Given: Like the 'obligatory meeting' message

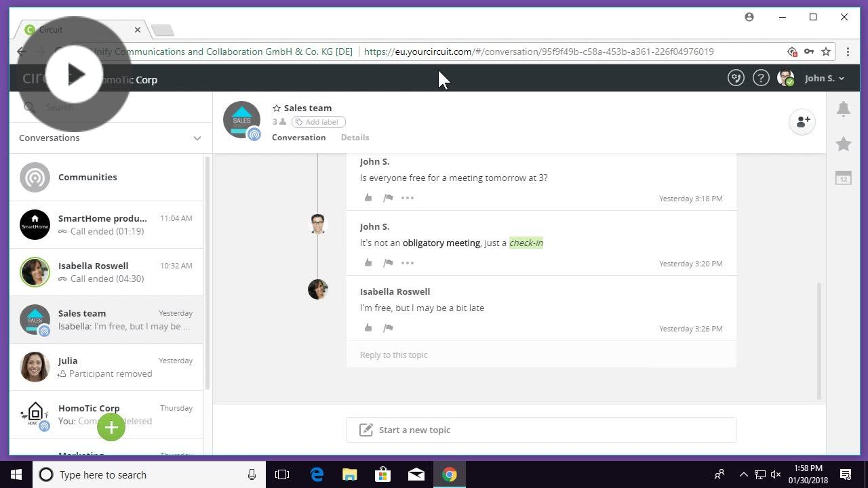Looking at the screenshot, I should (x=368, y=263).
